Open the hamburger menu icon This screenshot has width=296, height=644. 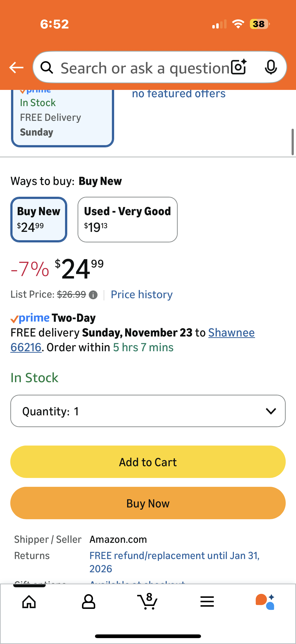(207, 602)
